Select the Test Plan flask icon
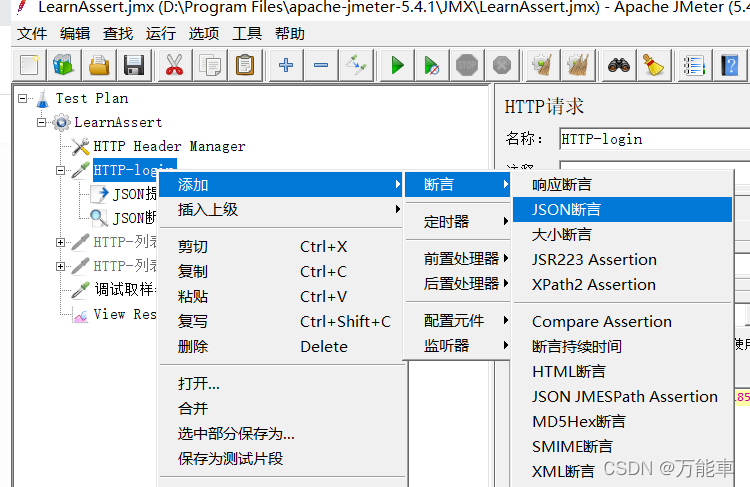This screenshot has height=487, width=750. pos(43,99)
